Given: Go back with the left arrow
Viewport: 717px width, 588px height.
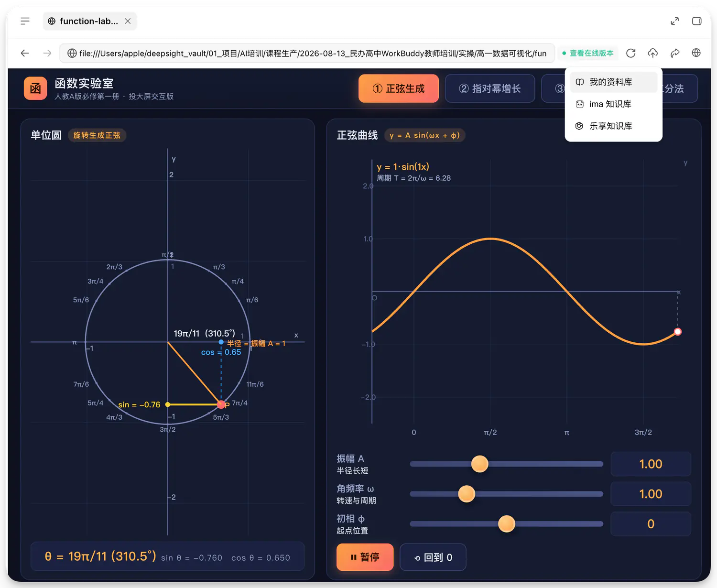Looking at the screenshot, I should tap(25, 53).
